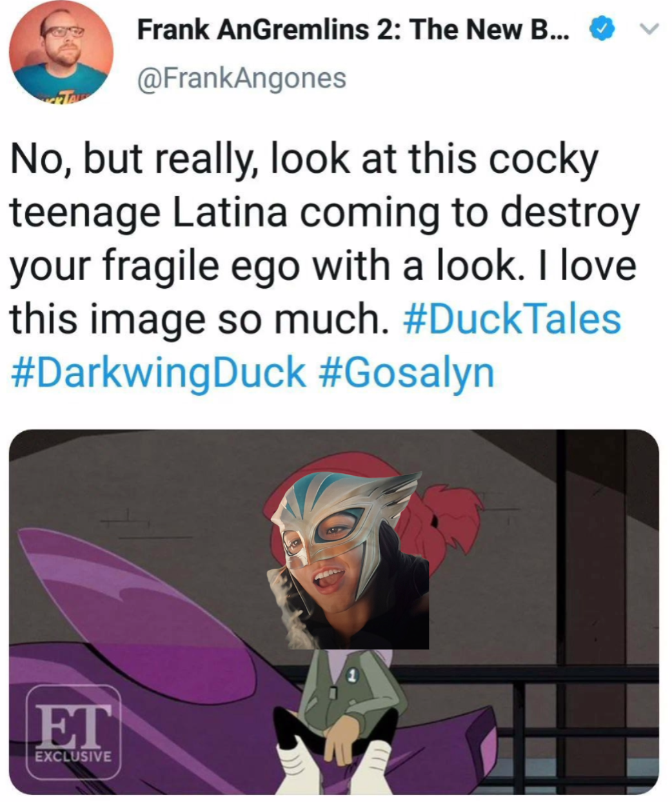Click the number 1 badge on jacket

click(352, 676)
